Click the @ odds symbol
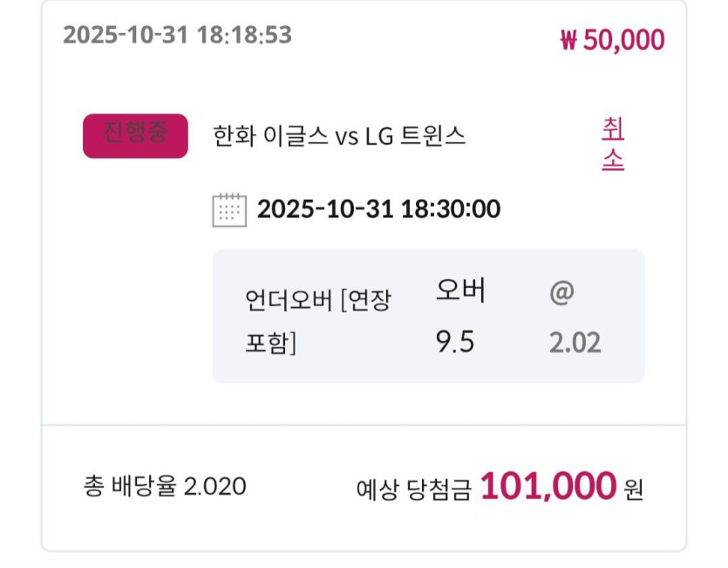This screenshot has height=568, width=728. coord(561,292)
